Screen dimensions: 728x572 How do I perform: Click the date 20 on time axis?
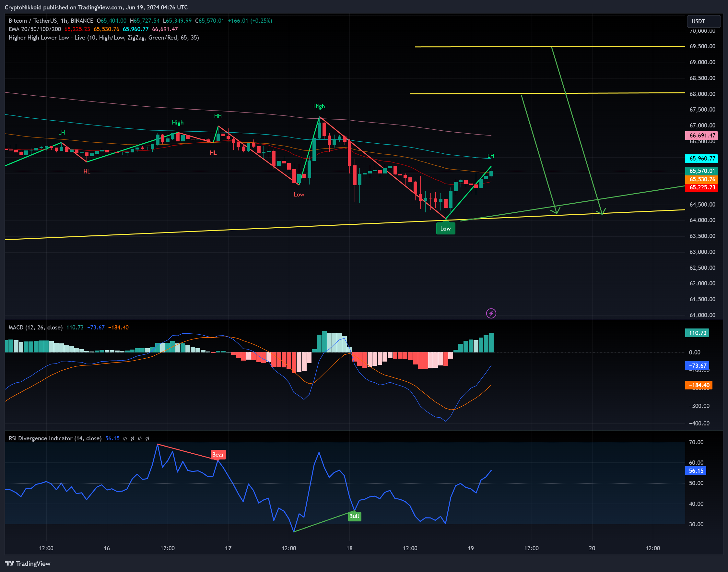[592, 548]
